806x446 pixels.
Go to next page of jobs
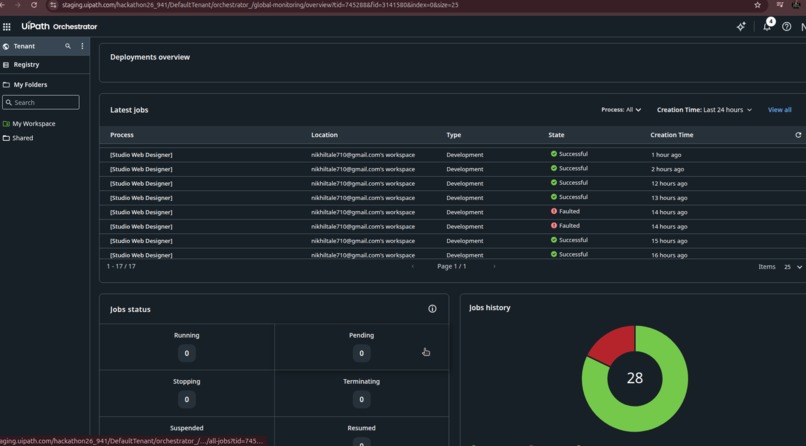(494, 266)
